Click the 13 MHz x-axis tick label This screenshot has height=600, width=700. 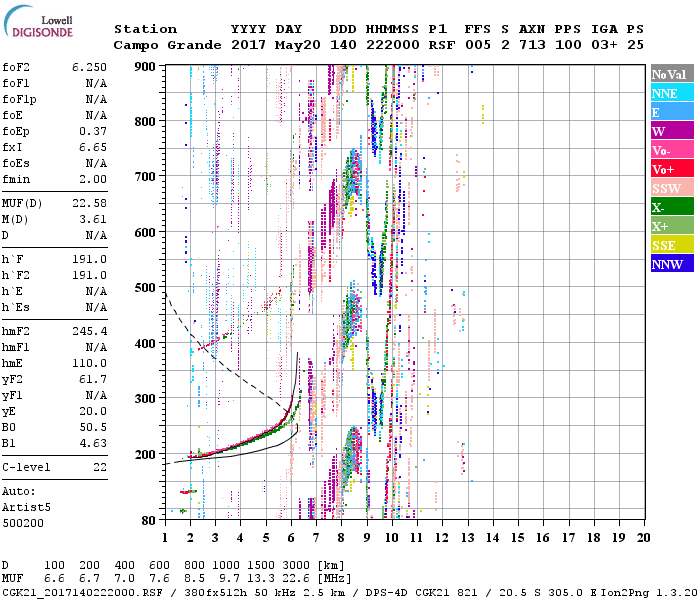pyautogui.click(x=467, y=538)
